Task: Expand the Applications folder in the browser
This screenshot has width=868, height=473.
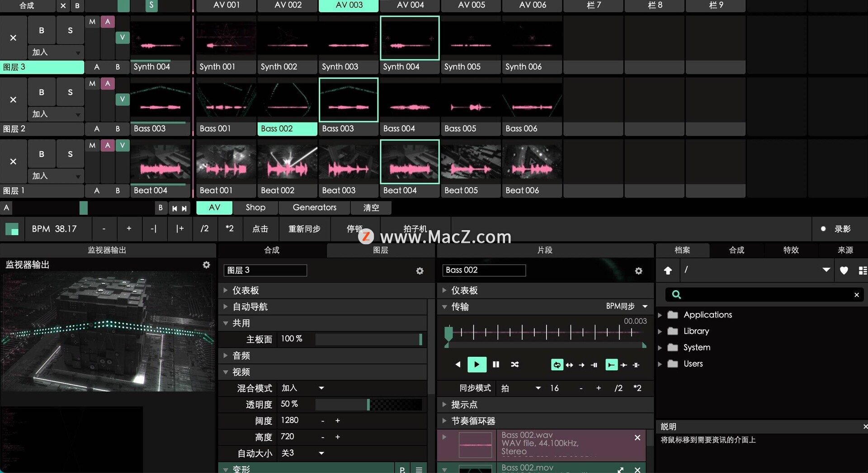Action: [x=660, y=315]
